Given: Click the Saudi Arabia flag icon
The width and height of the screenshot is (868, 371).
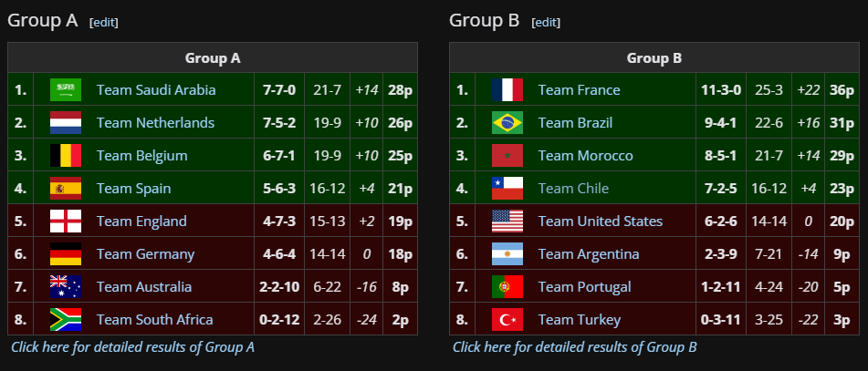Looking at the screenshot, I should pos(66,89).
